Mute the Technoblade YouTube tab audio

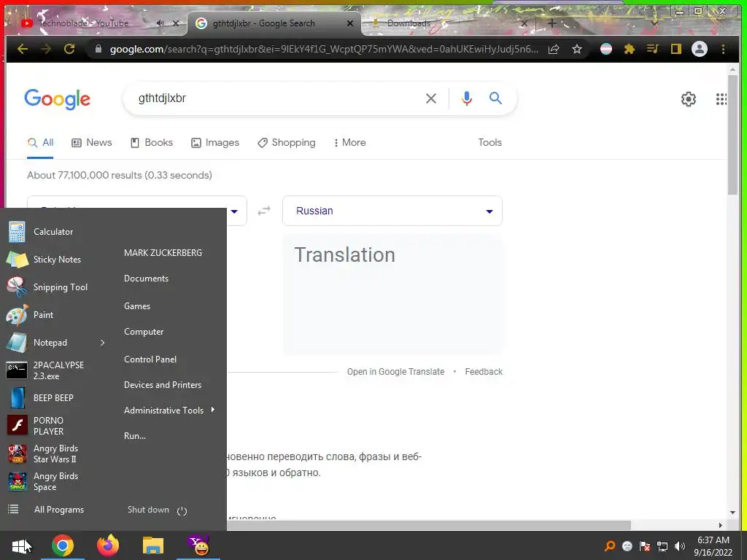160,23
